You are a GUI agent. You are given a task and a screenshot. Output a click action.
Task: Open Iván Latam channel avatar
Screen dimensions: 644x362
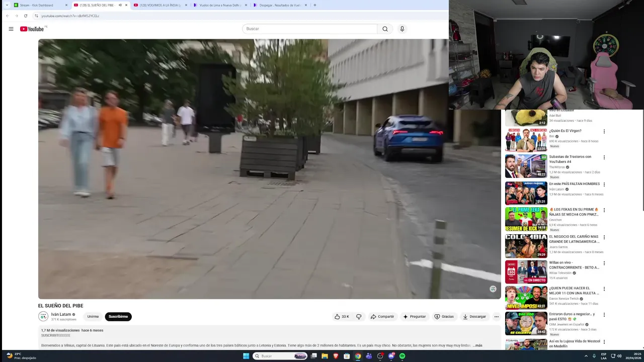tap(43, 316)
